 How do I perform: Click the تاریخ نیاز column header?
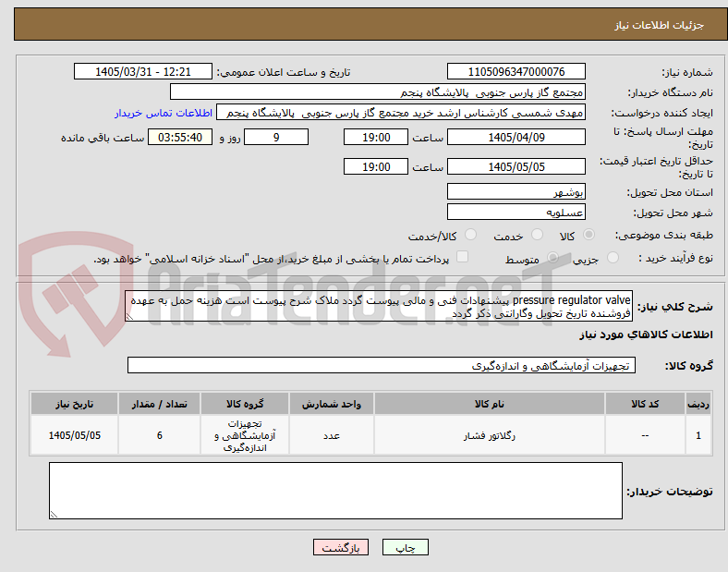(x=74, y=404)
